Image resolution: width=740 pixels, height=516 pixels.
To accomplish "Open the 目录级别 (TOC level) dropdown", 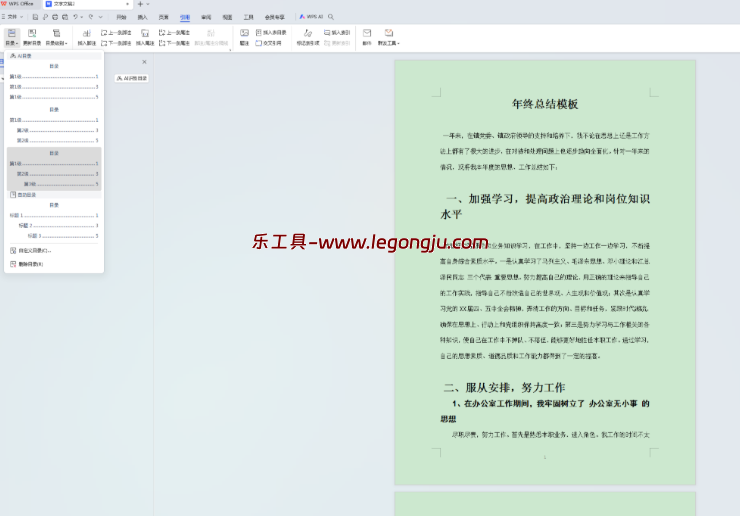I will [57, 37].
